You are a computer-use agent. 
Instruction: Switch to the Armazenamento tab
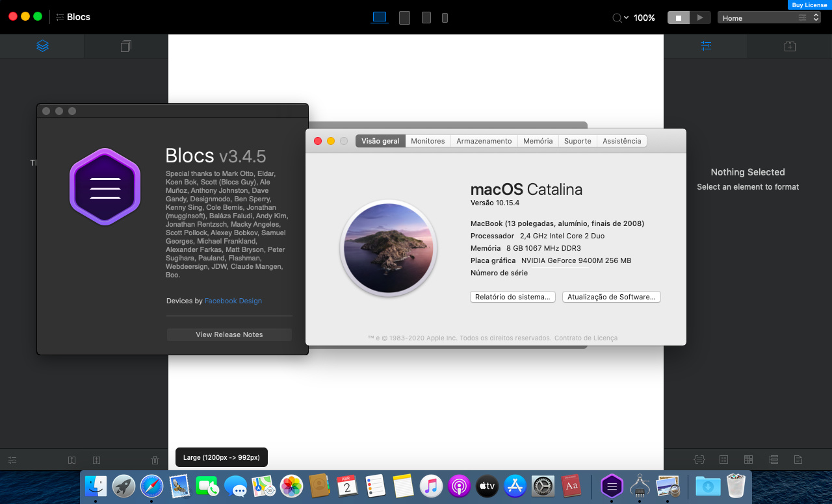[484, 141]
